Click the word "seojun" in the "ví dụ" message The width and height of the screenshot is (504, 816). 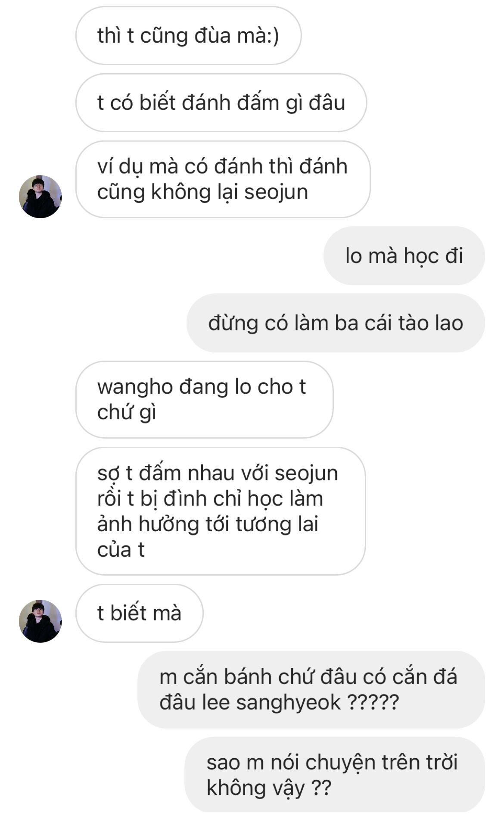pyautogui.click(x=276, y=193)
